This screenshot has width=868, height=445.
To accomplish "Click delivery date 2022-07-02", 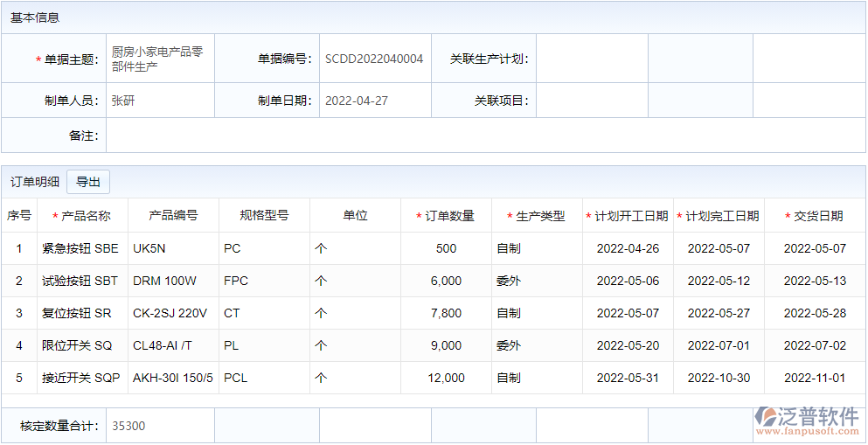I will tap(815, 346).
